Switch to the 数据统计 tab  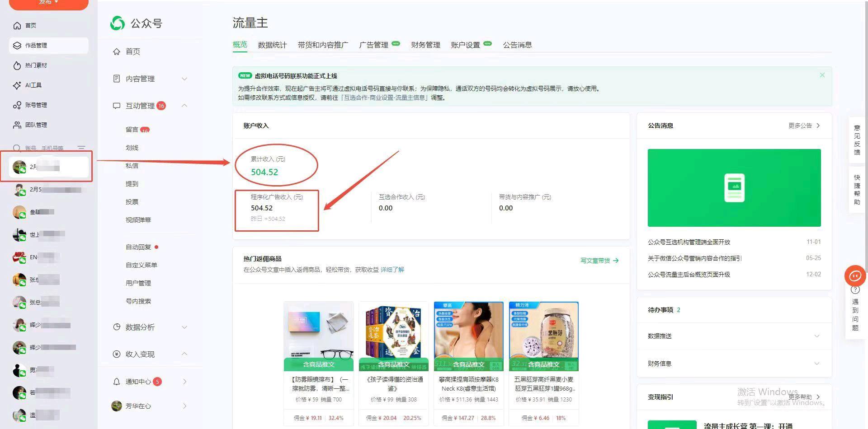coord(271,45)
